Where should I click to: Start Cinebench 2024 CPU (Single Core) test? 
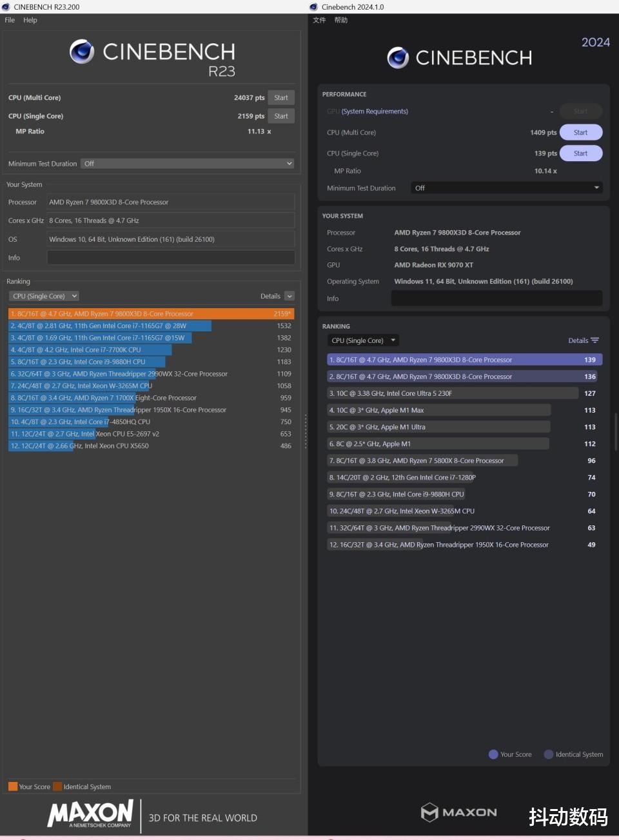point(580,153)
